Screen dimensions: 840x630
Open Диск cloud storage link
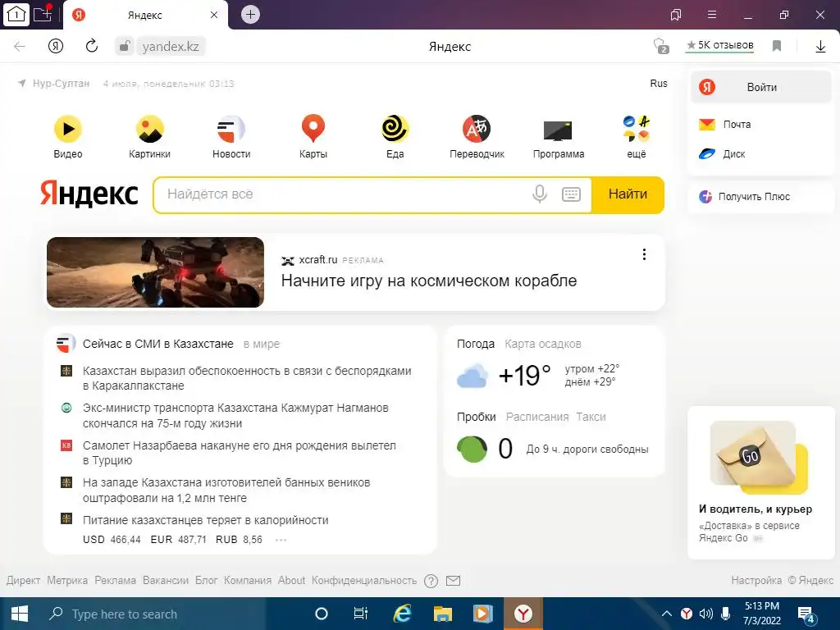(x=722, y=153)
